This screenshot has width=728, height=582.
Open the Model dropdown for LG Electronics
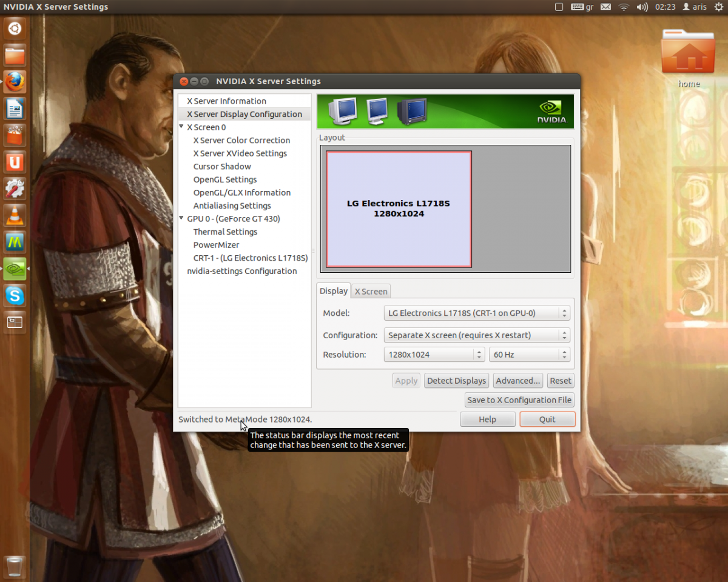(x=477, y=313)
